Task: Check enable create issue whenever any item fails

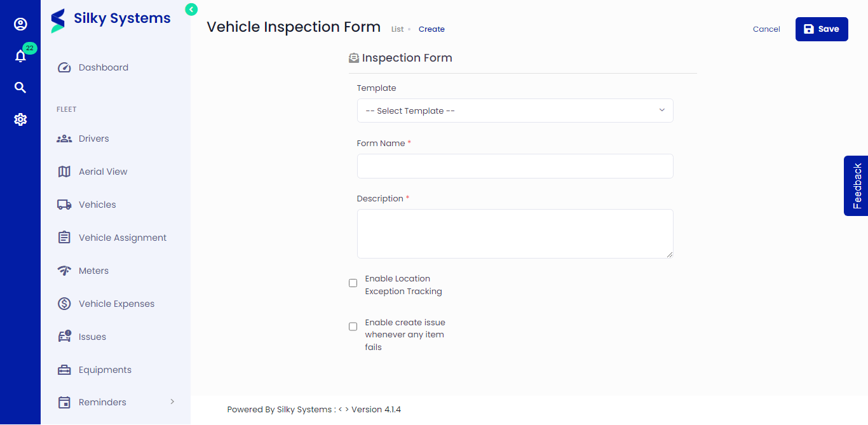Action: point(353,326)
